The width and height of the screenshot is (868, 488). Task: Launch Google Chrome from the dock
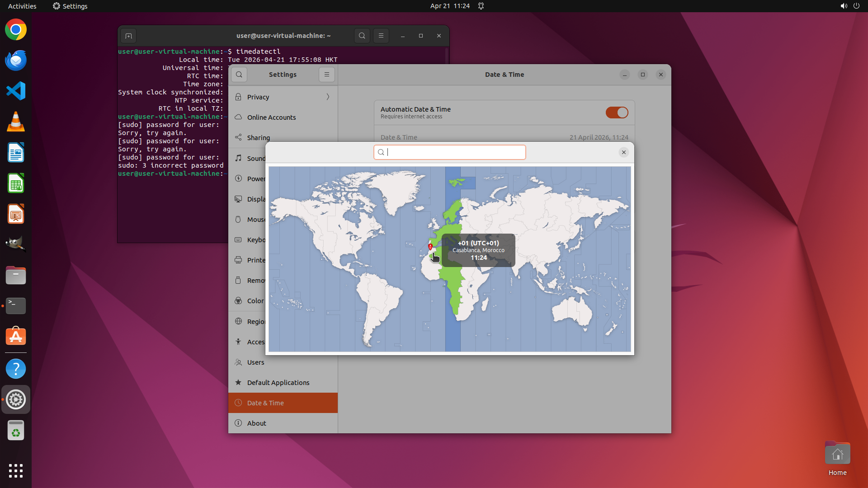tap(16, 30)
